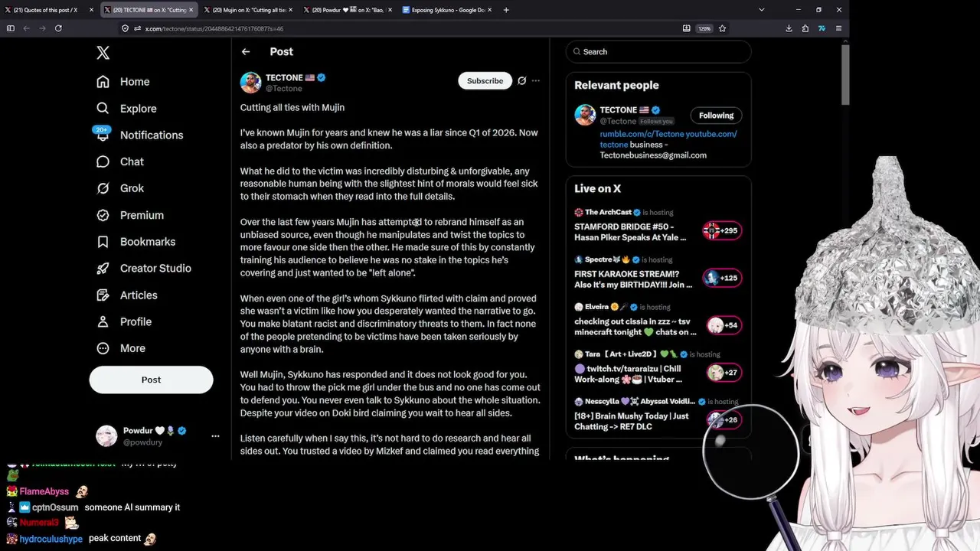
Task: Open Powdur account options ellipsis
Action: pyautogui.click(x=215, y=436)
